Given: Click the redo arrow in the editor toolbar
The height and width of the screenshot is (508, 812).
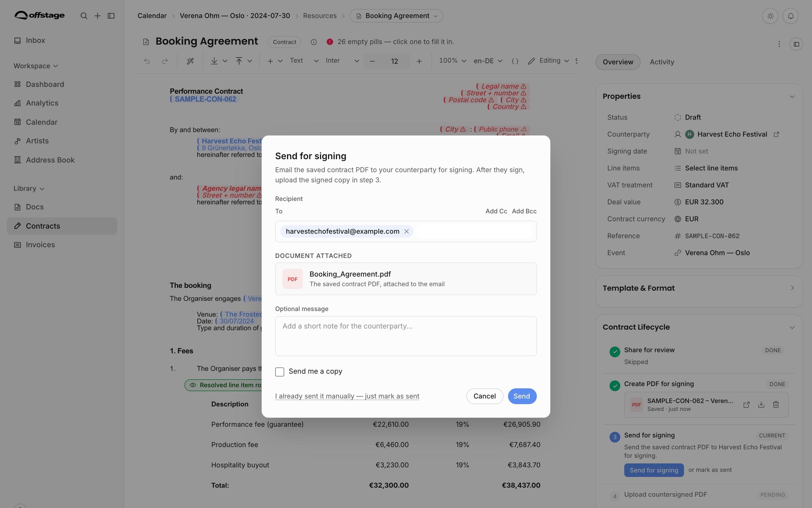Looking at the screenshot, I should pos(165,61).
